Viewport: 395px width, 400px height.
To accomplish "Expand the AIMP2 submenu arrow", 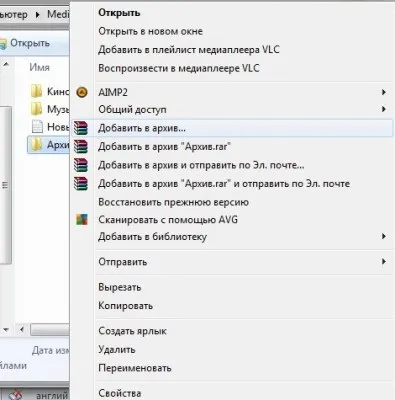I will [384, 92].
